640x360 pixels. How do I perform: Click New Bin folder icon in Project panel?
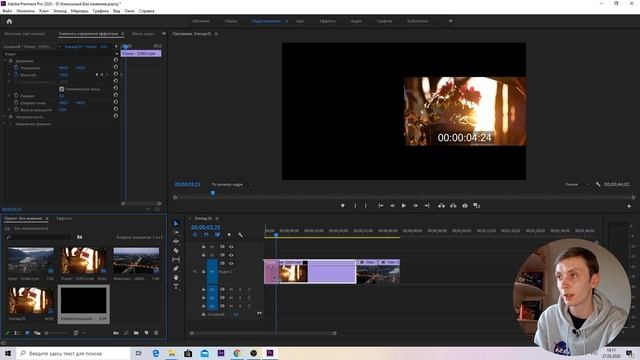(x=136, y=333)
